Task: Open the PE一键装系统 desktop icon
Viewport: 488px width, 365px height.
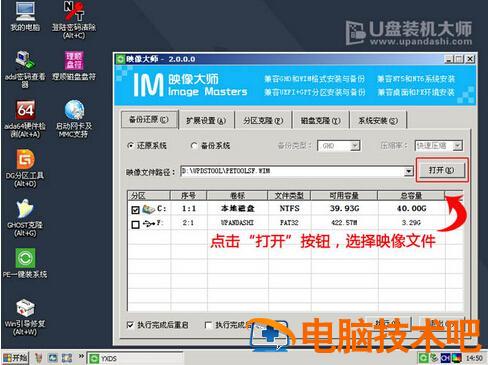Action: 25,263
